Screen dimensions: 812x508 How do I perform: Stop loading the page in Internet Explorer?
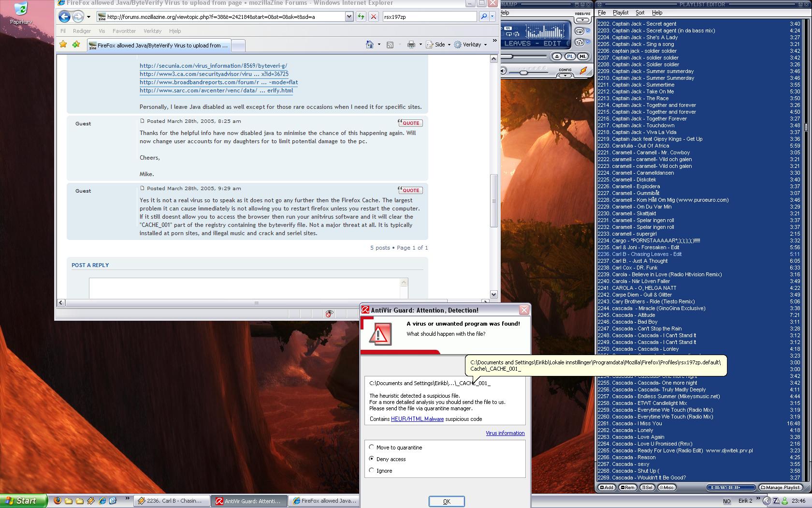[x=373, y=16]
